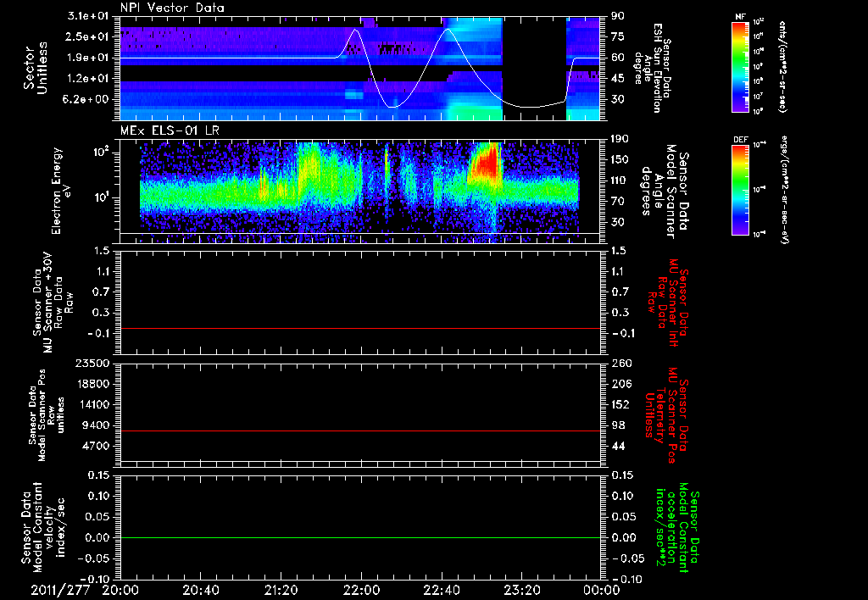Image resolution: width=868 pixels, height=600 pixels.
Task: Click the green "Model Constant acceleration" label
Action: (677, 529)
